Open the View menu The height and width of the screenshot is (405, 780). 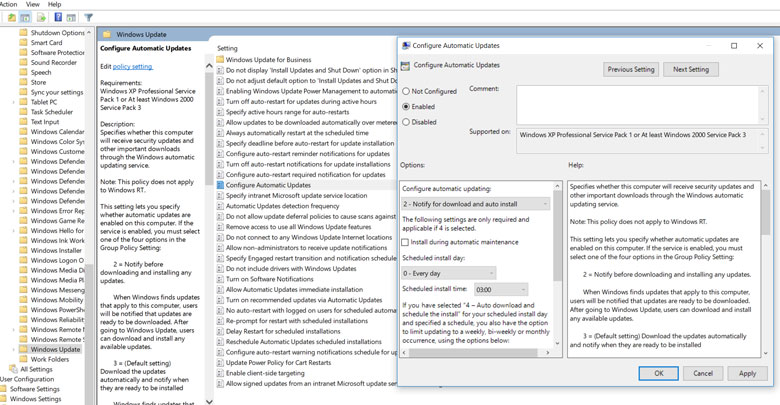pyautogui.click(x=33, y=4)
